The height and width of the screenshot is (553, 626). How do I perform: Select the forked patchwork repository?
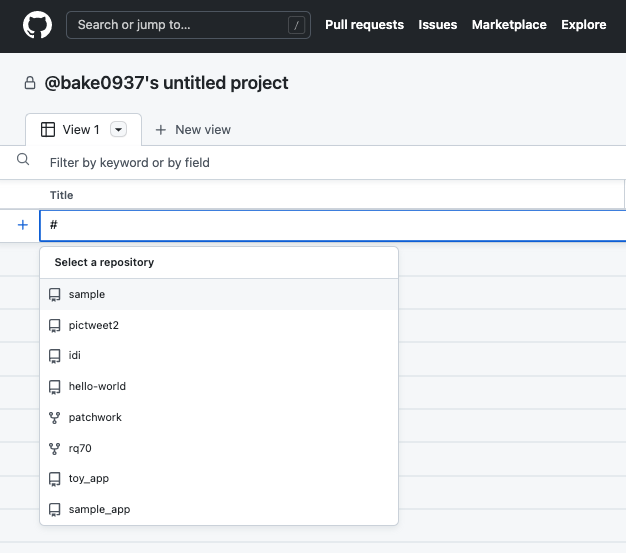(219, 418)
